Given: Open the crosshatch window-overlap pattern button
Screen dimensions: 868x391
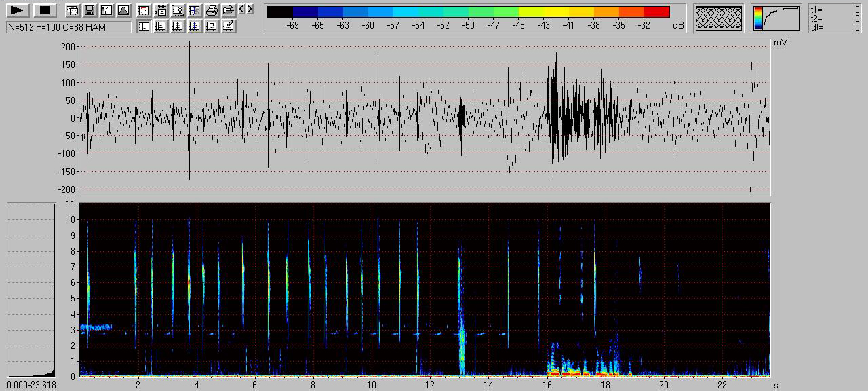Looking at the screenshot, I should click(x=719, y=18).
